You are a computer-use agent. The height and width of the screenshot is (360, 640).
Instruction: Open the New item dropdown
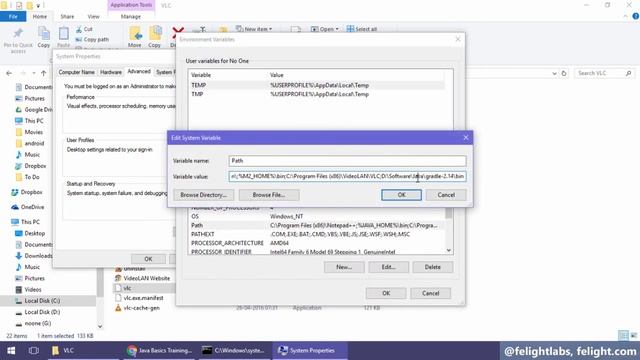point(254,29)
